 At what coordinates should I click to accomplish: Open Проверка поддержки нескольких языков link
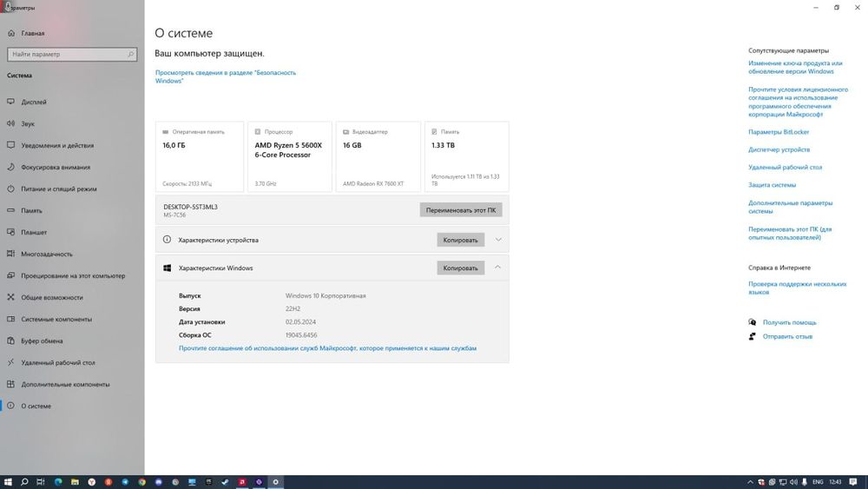point(797,287)
